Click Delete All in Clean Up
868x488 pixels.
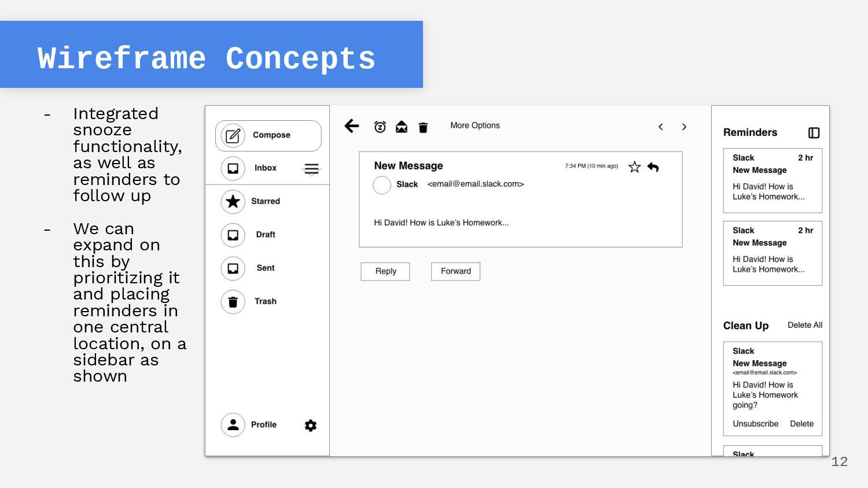click(805, 325)
